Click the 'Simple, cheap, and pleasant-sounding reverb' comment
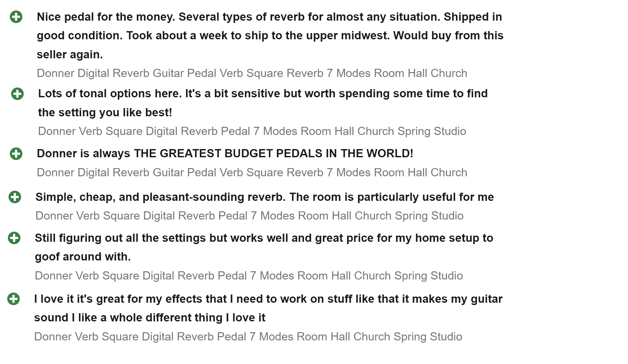 click(x=265, y=197)
